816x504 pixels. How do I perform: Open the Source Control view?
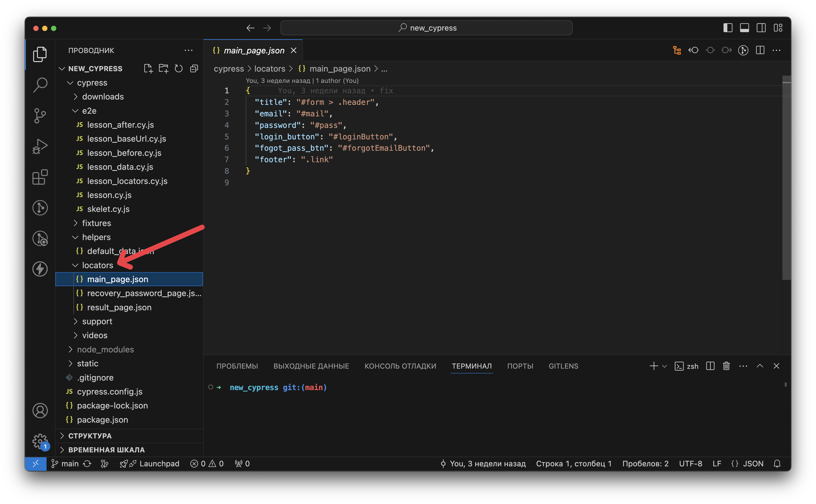click(x=40, y=116)
